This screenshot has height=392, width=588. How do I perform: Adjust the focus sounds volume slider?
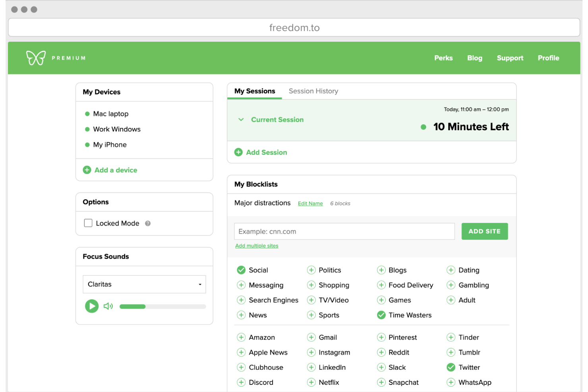click(162, 307)
